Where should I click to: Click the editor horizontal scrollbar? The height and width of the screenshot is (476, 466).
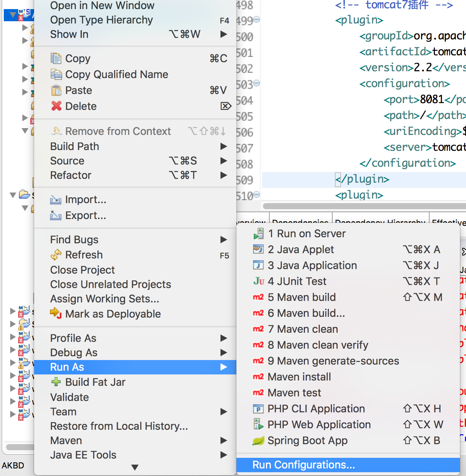pos(364,206)
